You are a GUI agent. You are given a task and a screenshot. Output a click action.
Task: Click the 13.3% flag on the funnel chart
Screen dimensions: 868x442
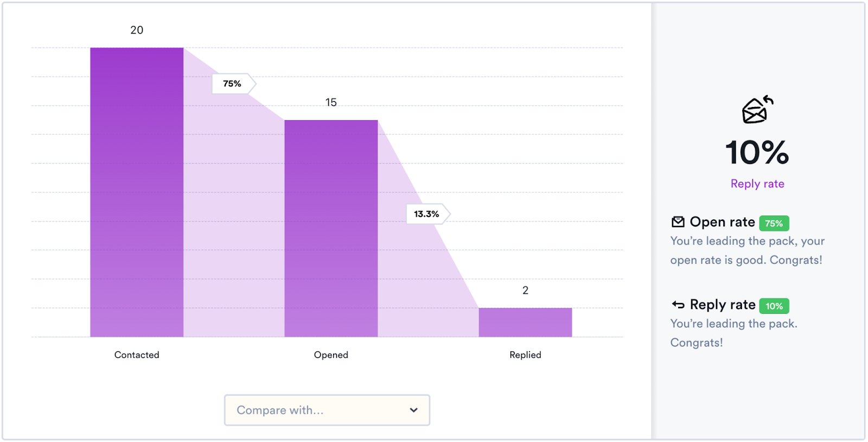pyautogui.click(x=426, y=213)
